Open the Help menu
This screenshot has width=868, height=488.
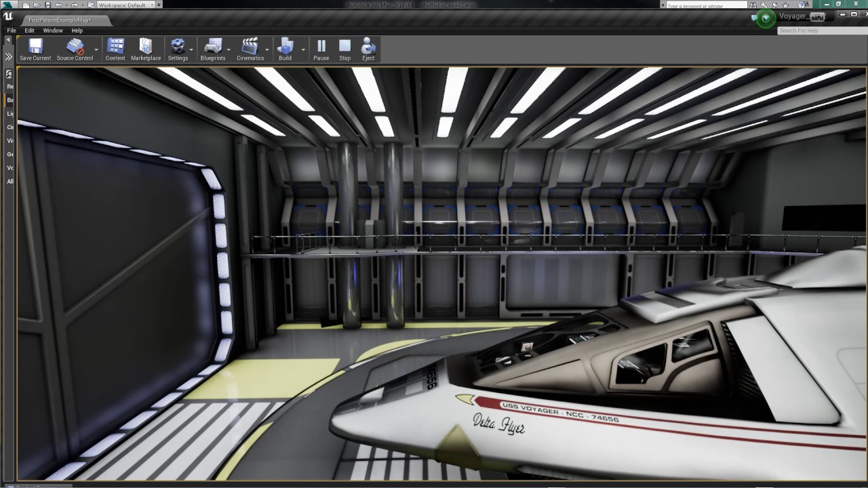(77, 30)
